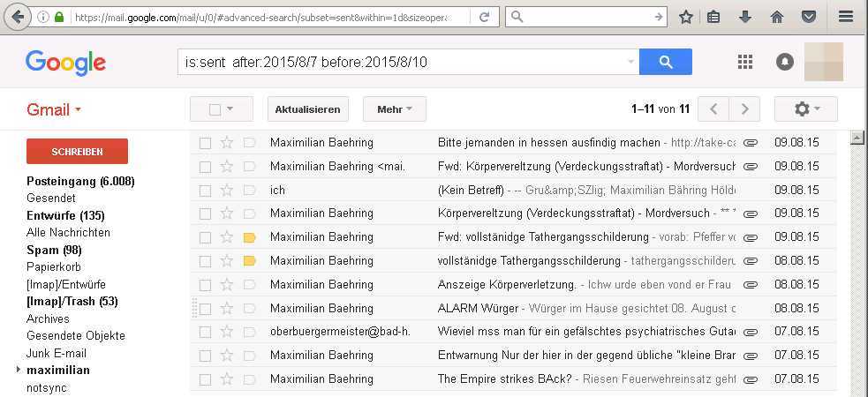Go to browser home page

coord(776,17)
